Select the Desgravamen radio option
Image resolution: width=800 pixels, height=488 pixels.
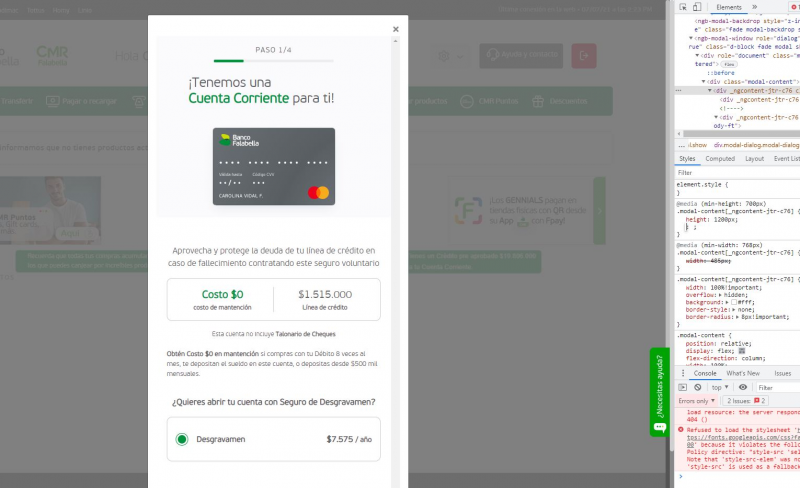182,439
